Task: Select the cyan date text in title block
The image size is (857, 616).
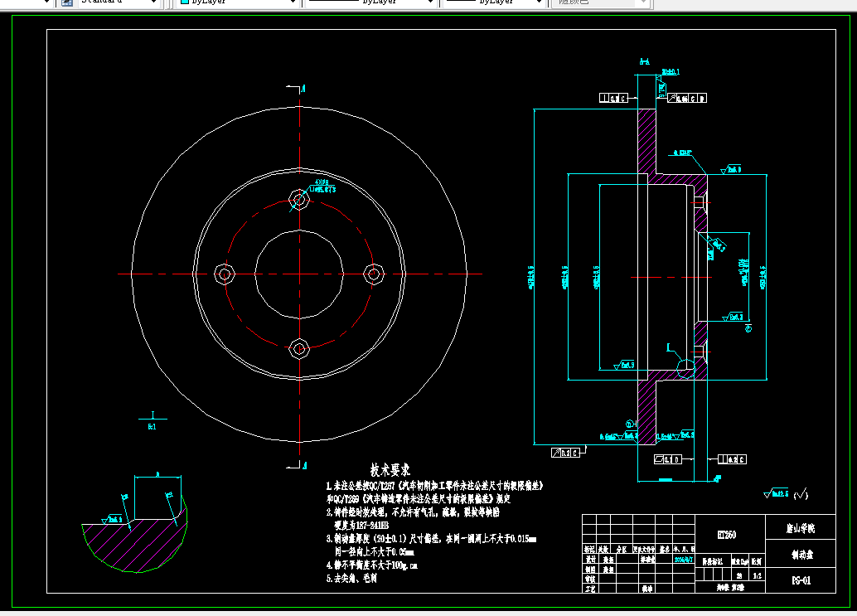Action: click(684, 560)
